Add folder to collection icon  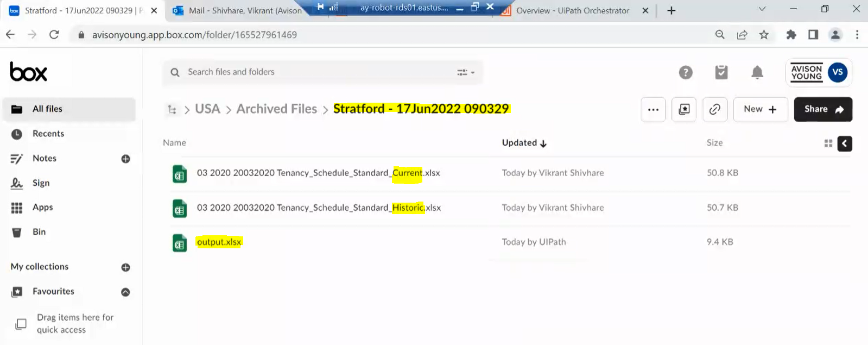pos(684,109)
